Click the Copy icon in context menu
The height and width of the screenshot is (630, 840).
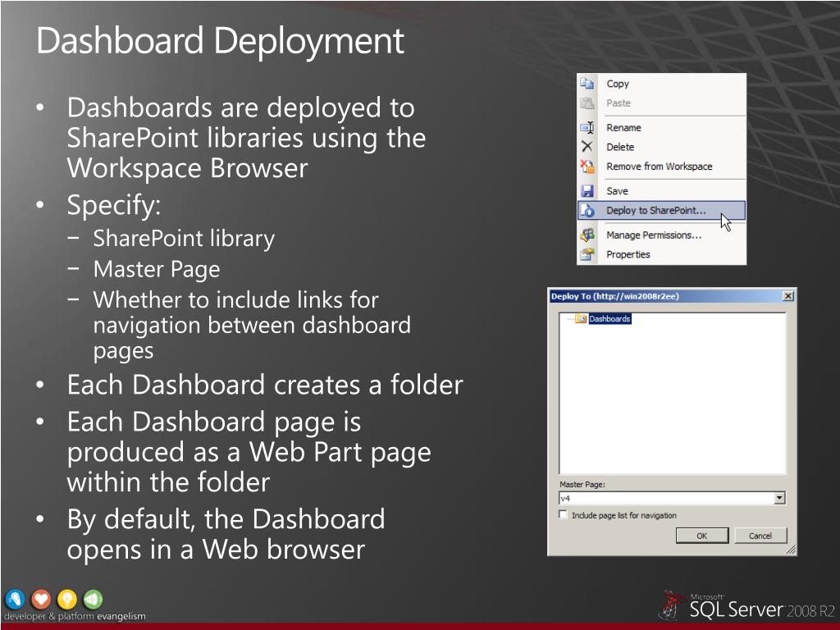587,84
